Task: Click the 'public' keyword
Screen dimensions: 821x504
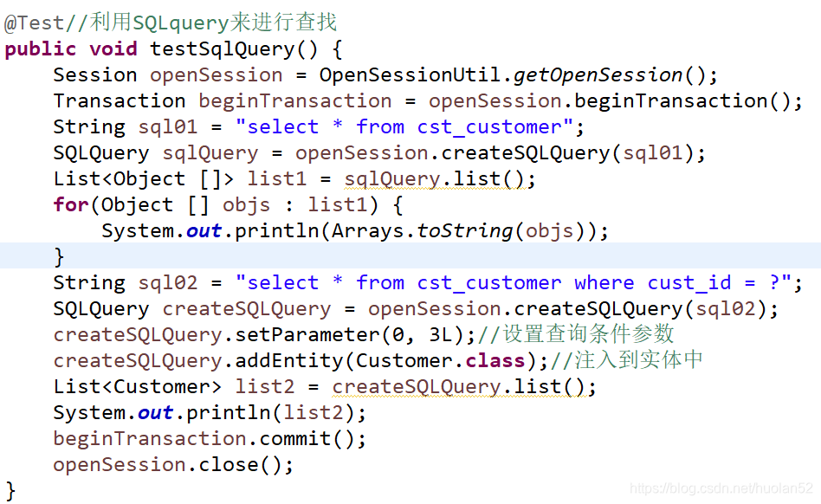Action: click(x=41, y=49)
